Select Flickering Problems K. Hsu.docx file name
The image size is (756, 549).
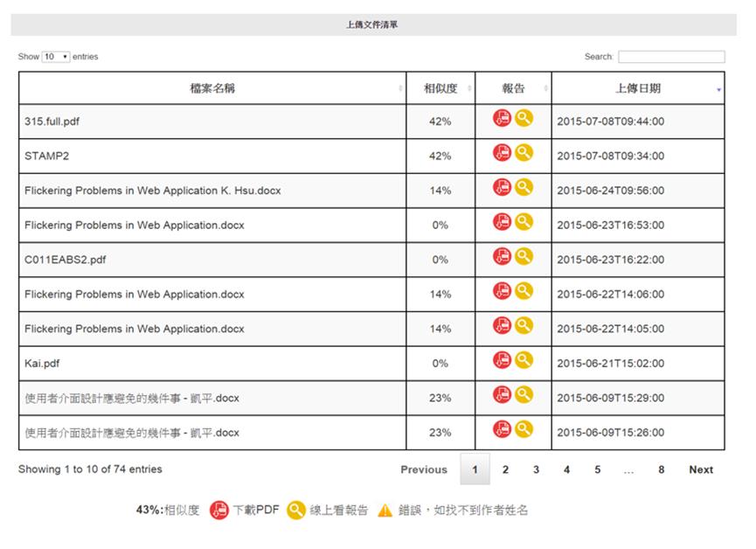click(x=152, y=191)
